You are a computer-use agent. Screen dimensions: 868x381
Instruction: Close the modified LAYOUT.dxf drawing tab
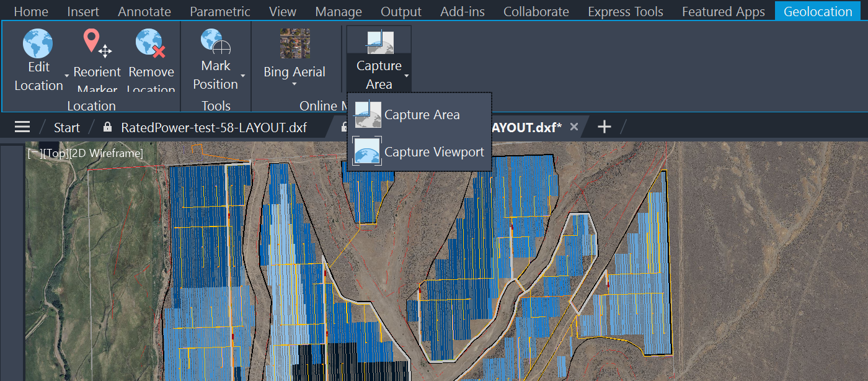coord(573,126)
